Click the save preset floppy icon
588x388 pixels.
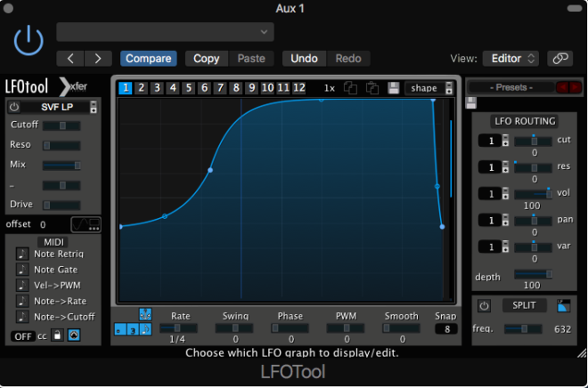pos(471,102)
